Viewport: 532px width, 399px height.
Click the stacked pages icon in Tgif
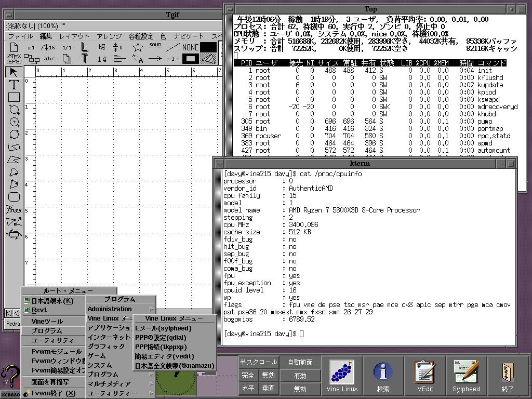click(67, 59)
